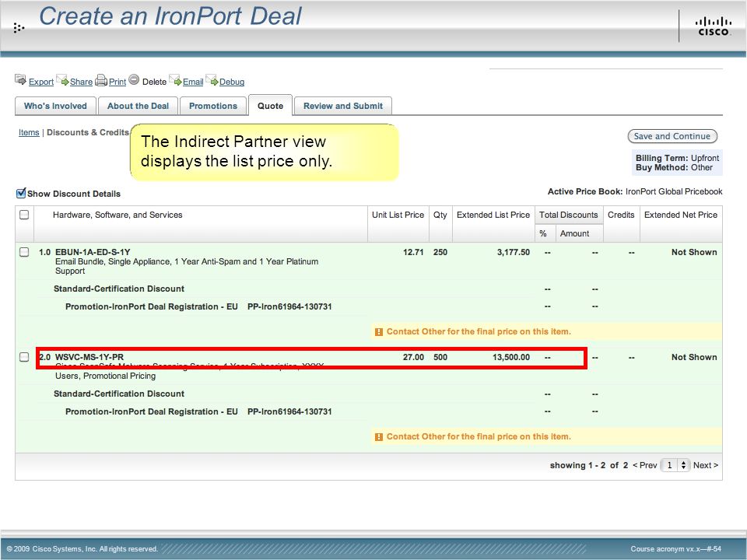The image size is (747, 560).
Task: Click the Delete label
Action: [154, 82]
